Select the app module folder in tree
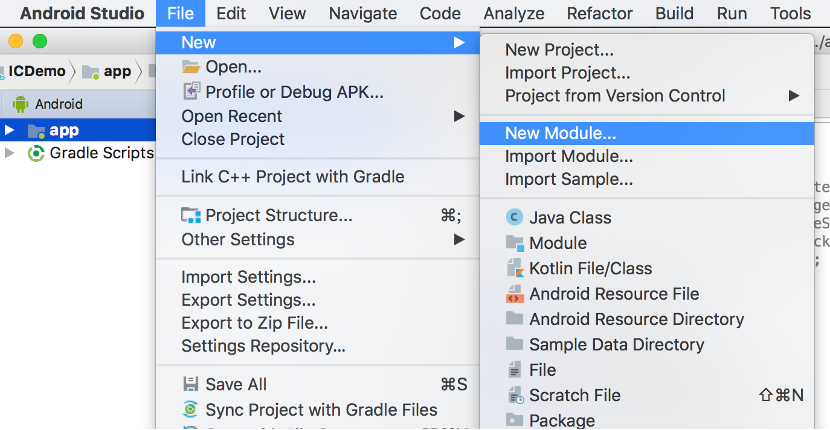Screen dimensions: 830x430 pyautogui.click(x=36, y=130)
